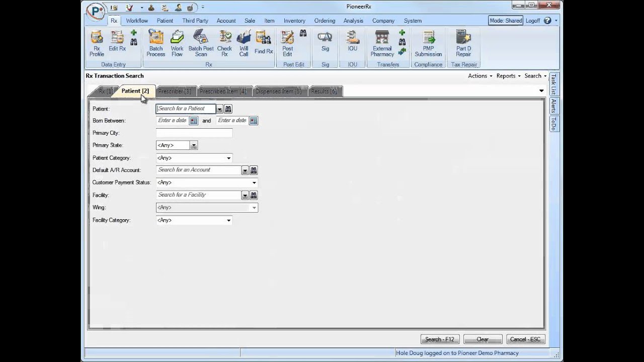Switch to the Results [6] tab

click(324, 92)
